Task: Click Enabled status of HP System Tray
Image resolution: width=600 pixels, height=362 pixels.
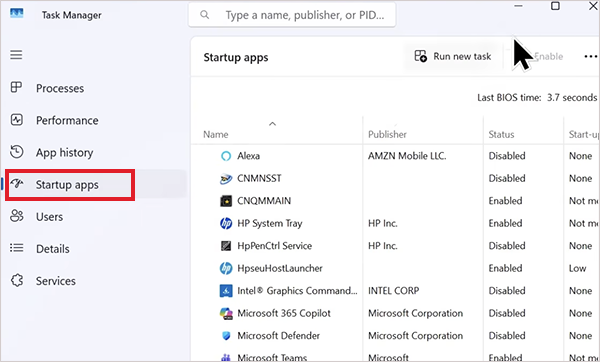Action: [505, 223]
